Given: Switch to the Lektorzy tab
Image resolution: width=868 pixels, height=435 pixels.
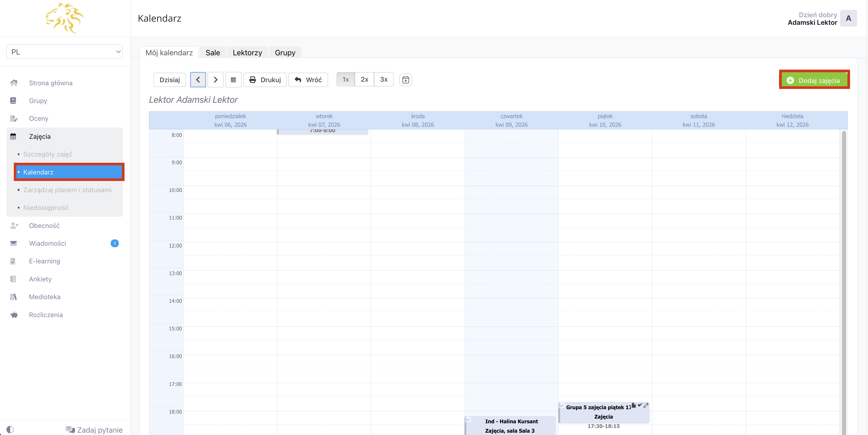Looking at the screenshot, I should pos(247,53).
